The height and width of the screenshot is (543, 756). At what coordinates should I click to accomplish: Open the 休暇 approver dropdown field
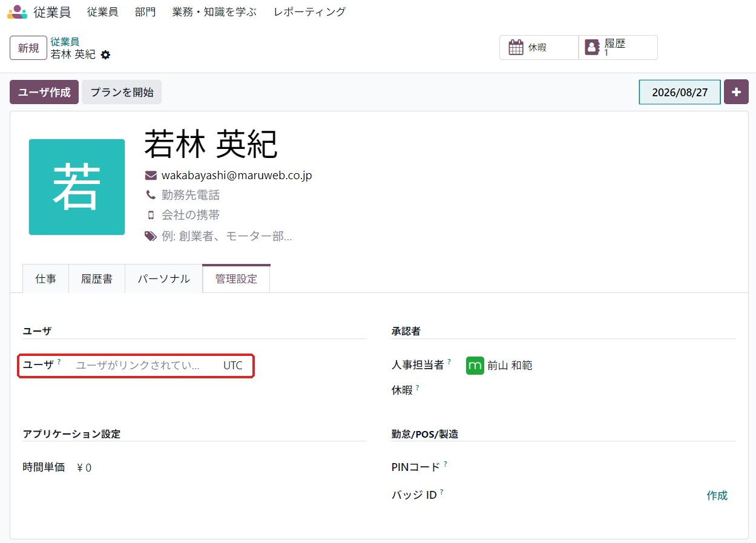[599, 390]
